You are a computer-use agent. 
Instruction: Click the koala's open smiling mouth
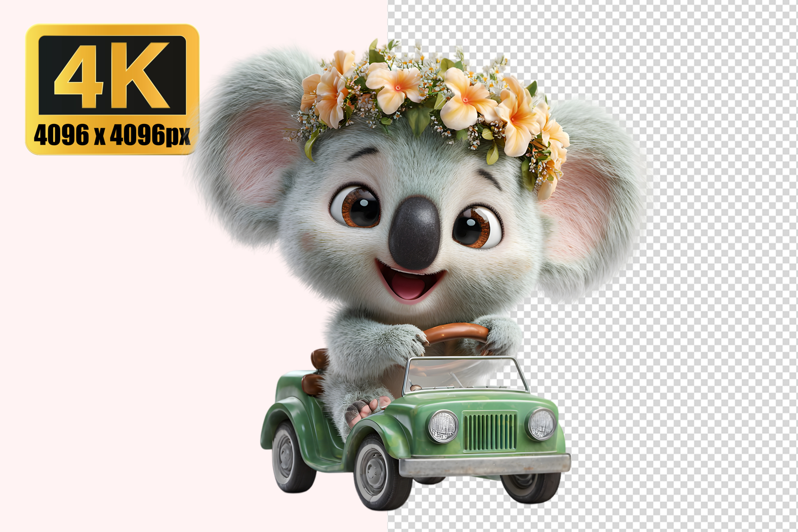tap(408, 284)
